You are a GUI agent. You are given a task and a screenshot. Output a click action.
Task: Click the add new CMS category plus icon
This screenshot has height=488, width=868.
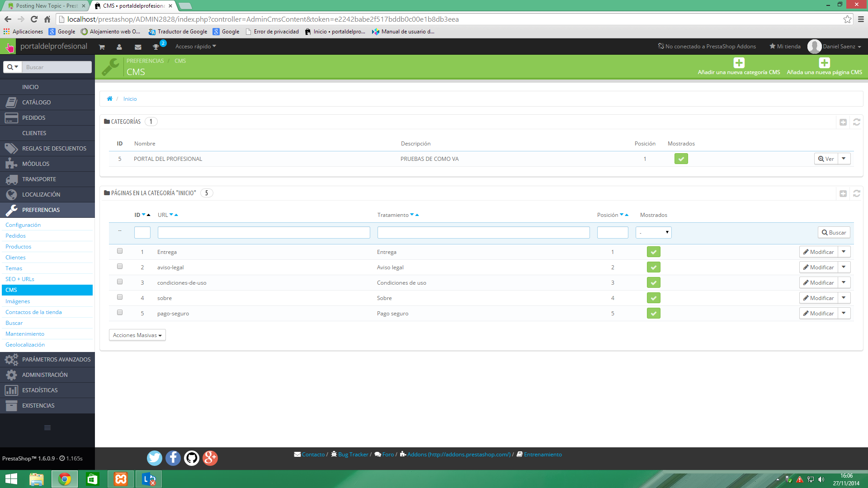pos(739,63)
